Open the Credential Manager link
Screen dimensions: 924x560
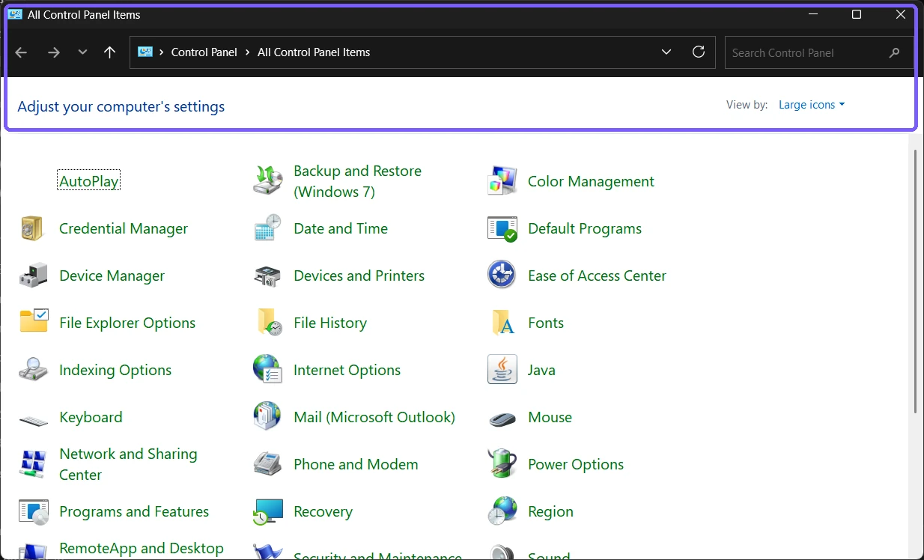[x=124, y=228]
